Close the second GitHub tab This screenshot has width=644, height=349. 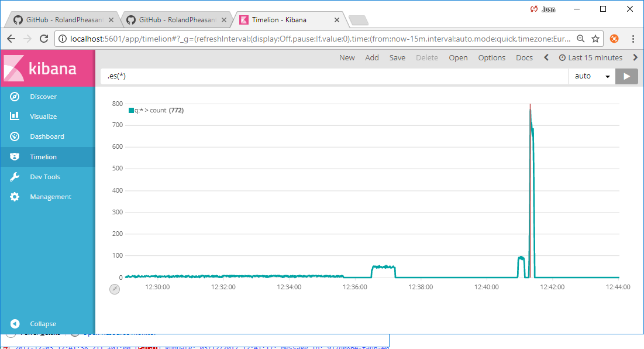coord(224,20)
